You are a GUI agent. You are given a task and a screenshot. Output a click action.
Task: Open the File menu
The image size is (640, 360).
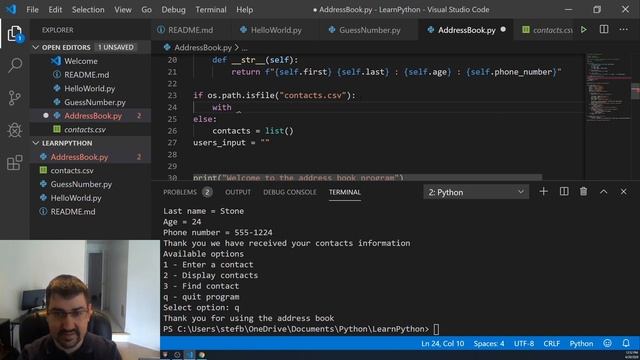pyautogui.click(x=32, y=9)
